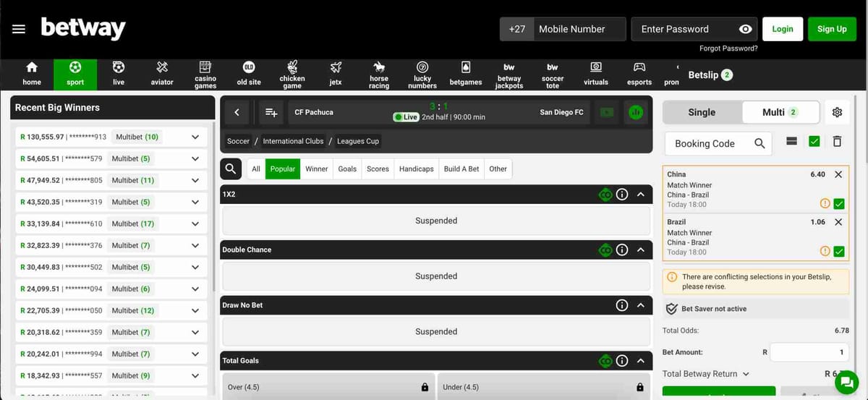The width and height of the screenshot is (868, 400).
Task: Collapse betslip with stacked-bars icon
Action: (x=792, y=141)
